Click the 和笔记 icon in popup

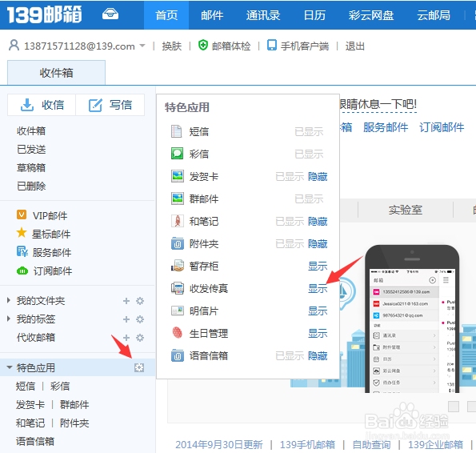point(178,221)
